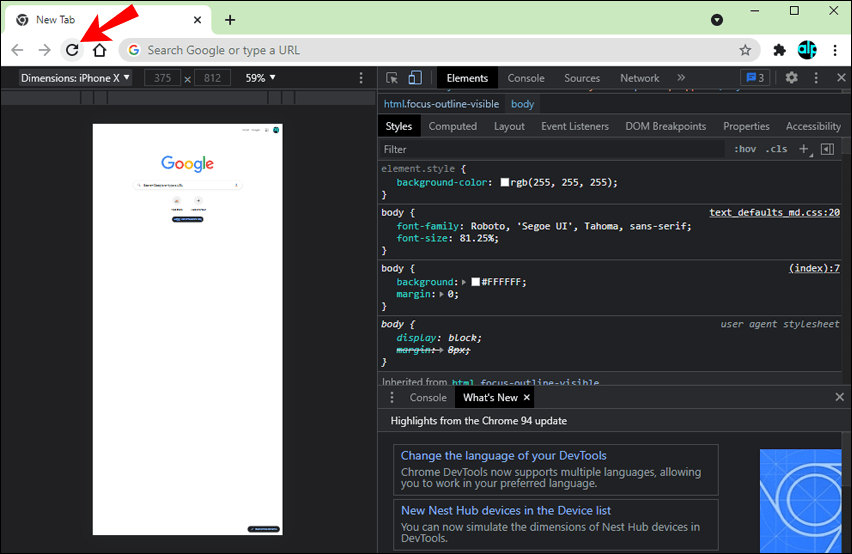Go back with the back arrow

[17, 51]
